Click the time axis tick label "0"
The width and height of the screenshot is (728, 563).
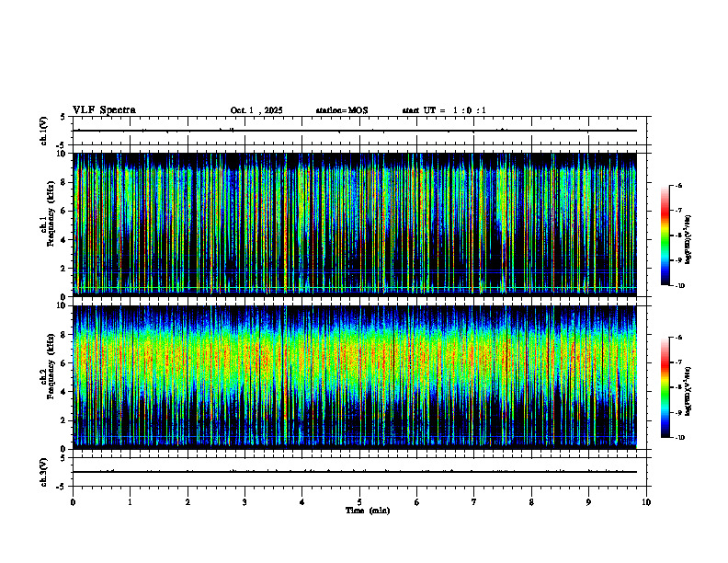73,502
